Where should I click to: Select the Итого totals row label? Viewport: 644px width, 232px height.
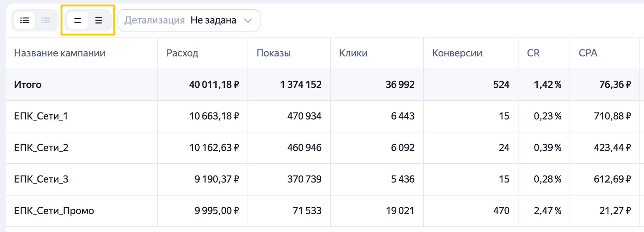28,85
